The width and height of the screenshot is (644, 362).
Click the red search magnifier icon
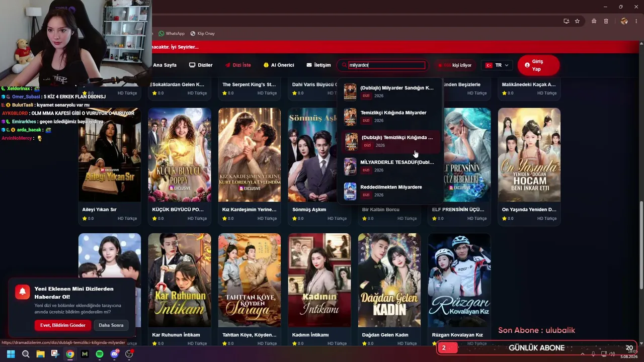tap(344, 65)
